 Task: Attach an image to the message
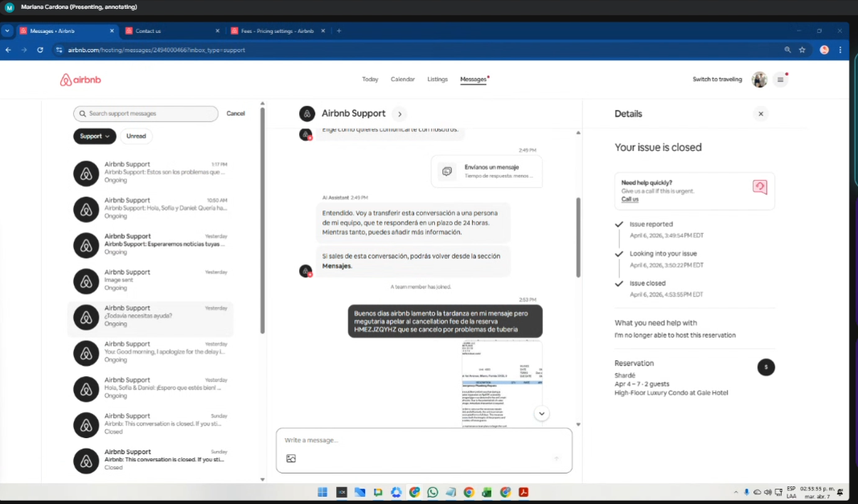coord(291,458)
